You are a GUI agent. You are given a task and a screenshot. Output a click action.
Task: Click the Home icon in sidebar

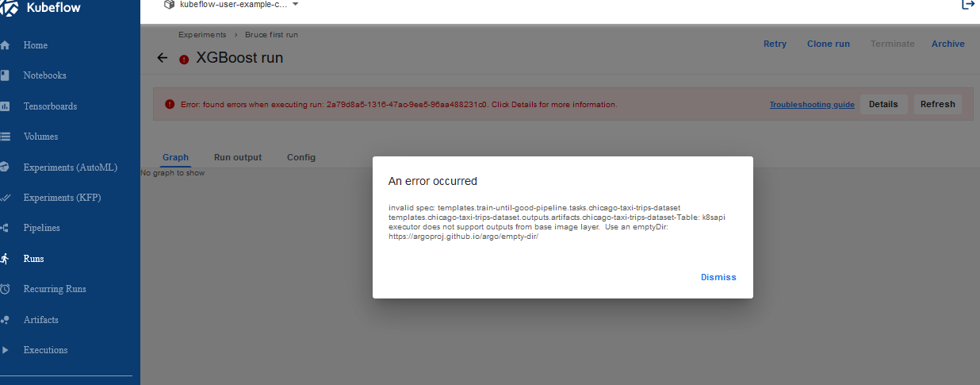pyautogui.click(x=4, y=45)
